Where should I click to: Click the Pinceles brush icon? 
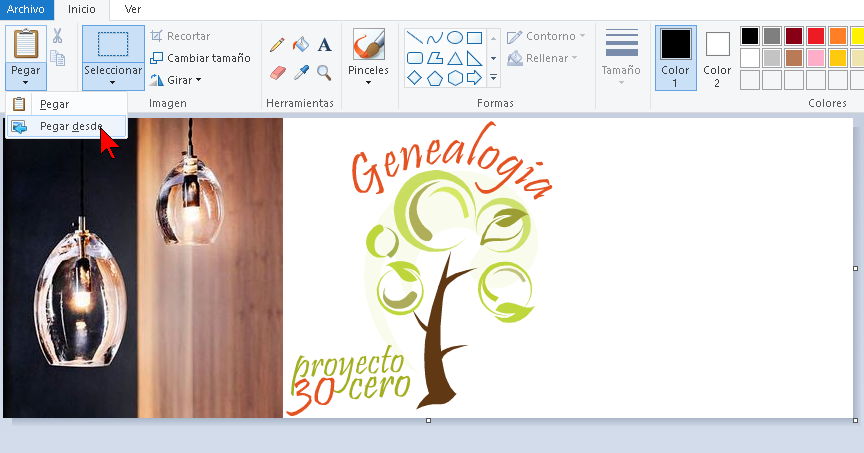(x=369, y=44)
